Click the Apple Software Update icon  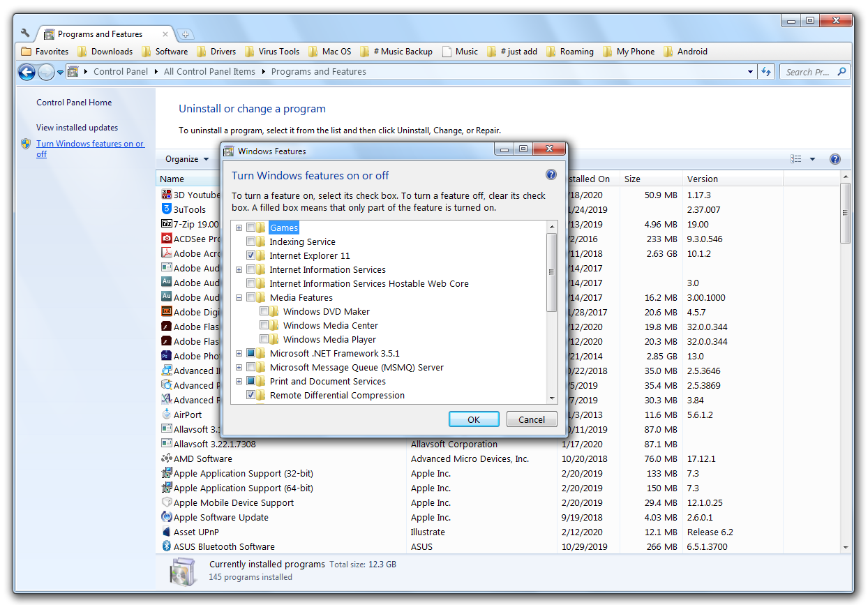pyautogui.click(x=167, y=517)
